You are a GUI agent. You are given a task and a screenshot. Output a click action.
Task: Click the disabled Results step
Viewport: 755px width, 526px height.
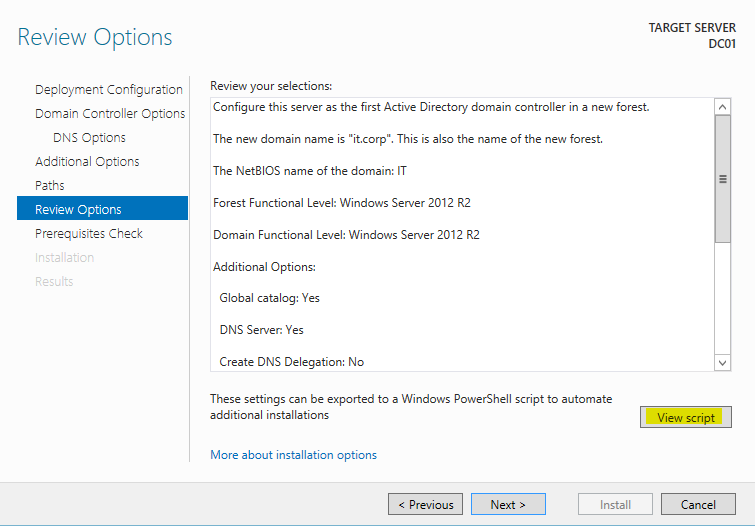(54, 282)
